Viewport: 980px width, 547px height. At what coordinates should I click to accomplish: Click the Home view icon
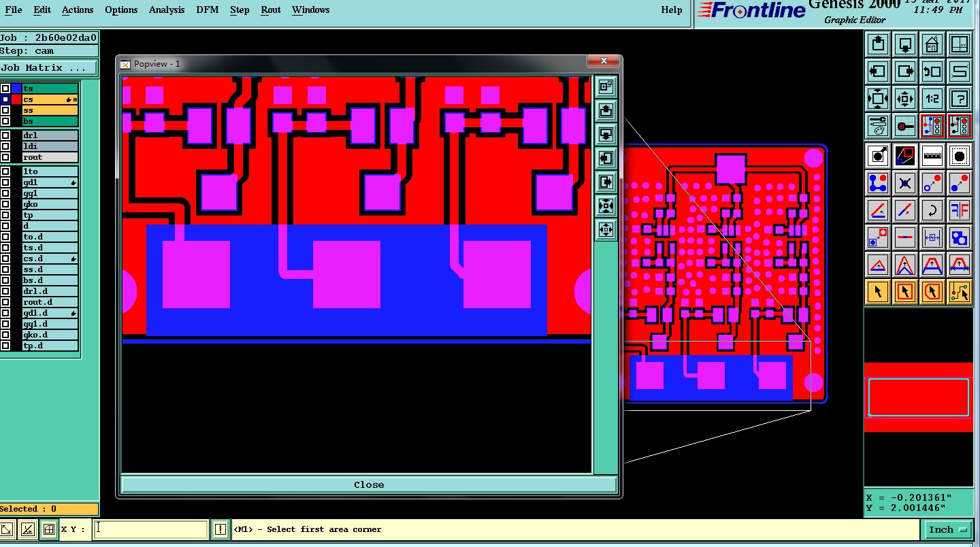point(932,44)
